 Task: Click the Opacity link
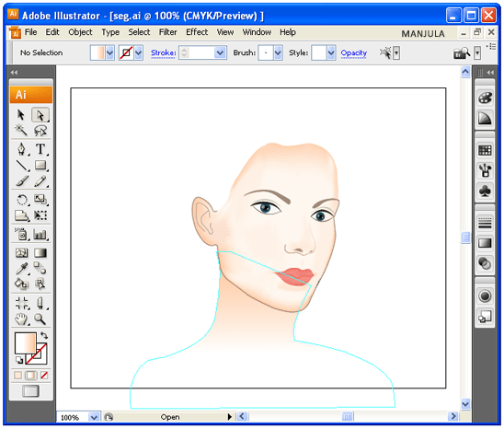click(x=353, y=52)
